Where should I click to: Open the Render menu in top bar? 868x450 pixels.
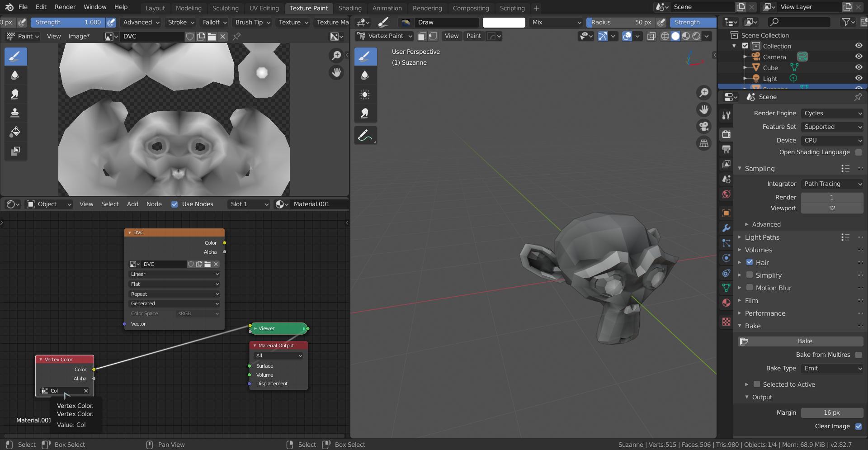pyautogui.click(x=65, y=7)
